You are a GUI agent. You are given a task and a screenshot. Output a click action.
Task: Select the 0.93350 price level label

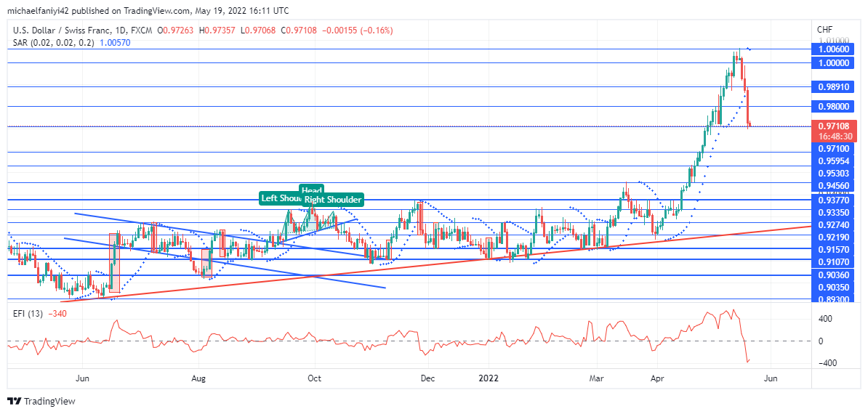click(833, 212)
